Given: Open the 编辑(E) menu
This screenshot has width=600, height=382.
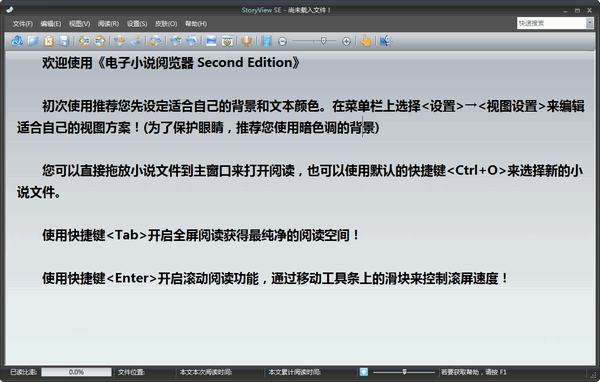Looking at the screenshot, I should [x=51, y=24].
